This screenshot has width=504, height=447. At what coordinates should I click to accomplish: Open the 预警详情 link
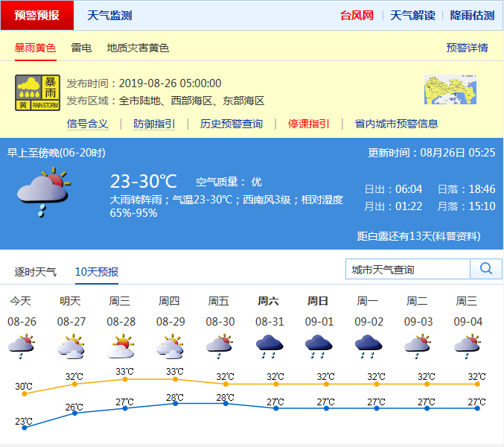pos(467,48)
